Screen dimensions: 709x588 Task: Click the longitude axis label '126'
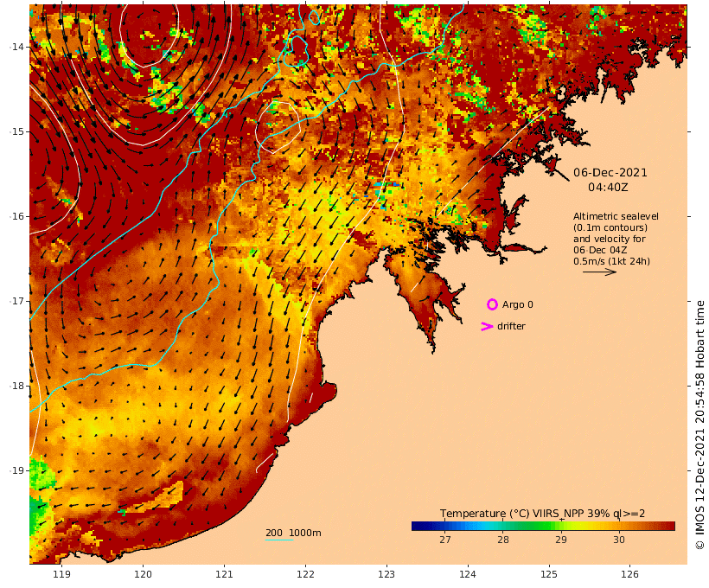click(629, 574)
